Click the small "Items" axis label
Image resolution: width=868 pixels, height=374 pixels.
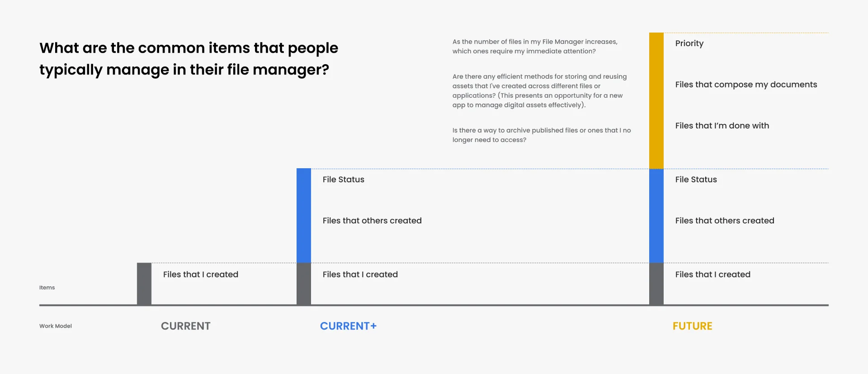[x=47, y=288]
